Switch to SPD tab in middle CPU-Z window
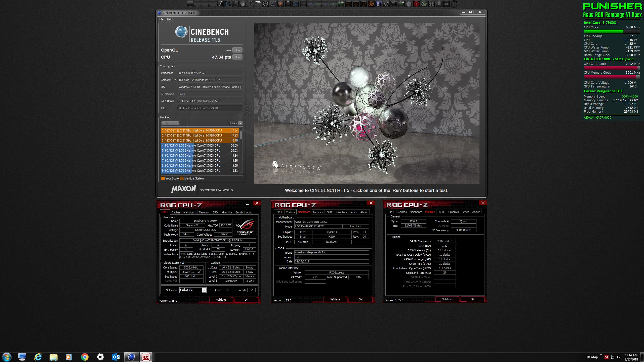 pos(329,212)
